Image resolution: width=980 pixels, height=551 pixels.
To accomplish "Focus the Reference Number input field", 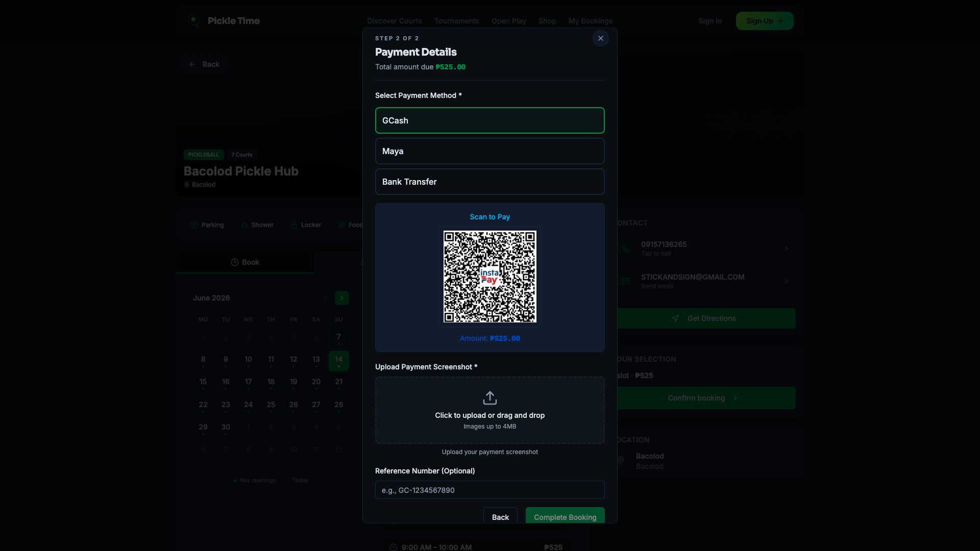I will coord(490,490).
